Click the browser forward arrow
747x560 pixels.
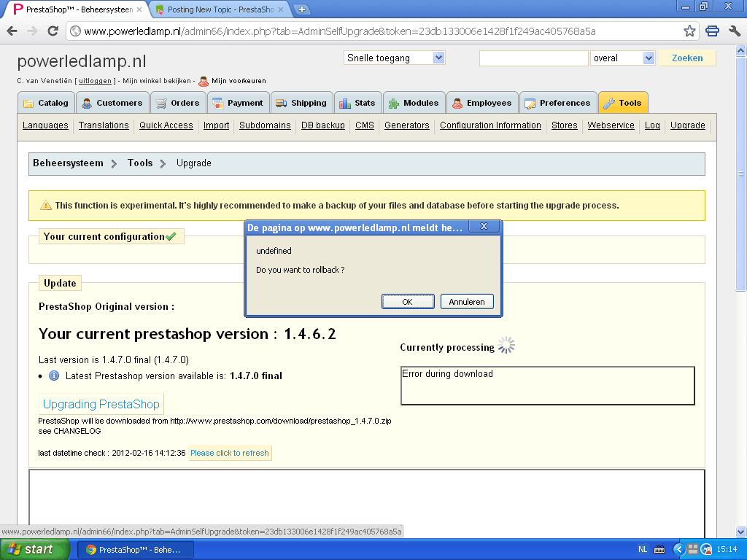(x=32, y=31)
